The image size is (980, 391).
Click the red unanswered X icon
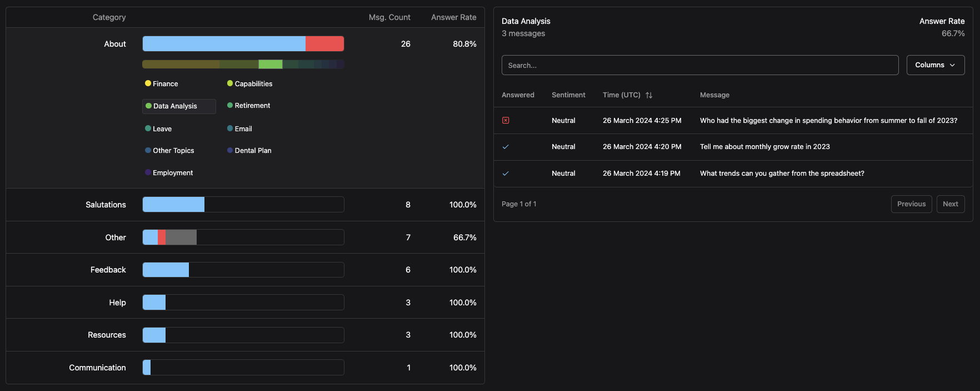(506, 120)
